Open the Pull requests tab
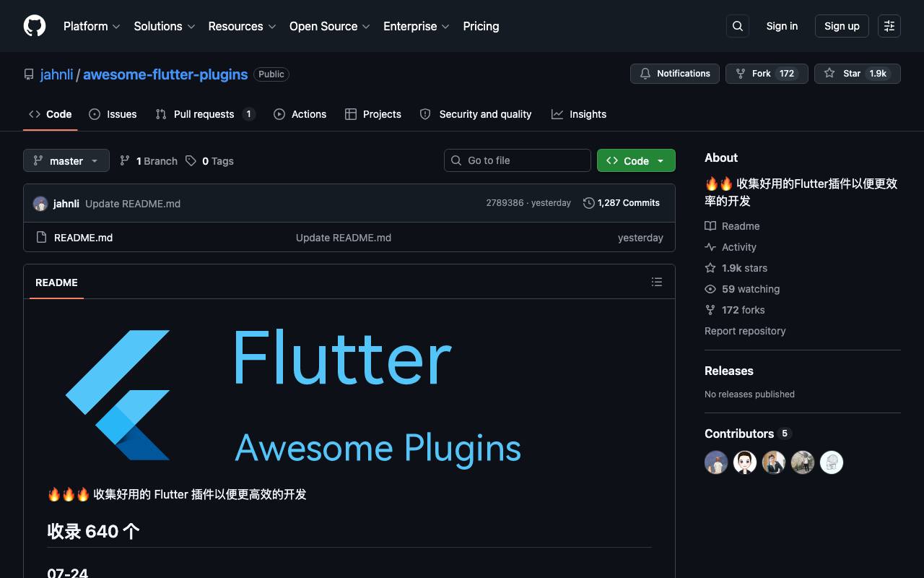 (206, 114)
